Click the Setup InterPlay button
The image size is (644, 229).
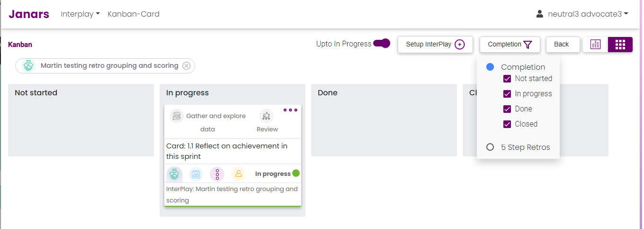click(x=435, y=44)
